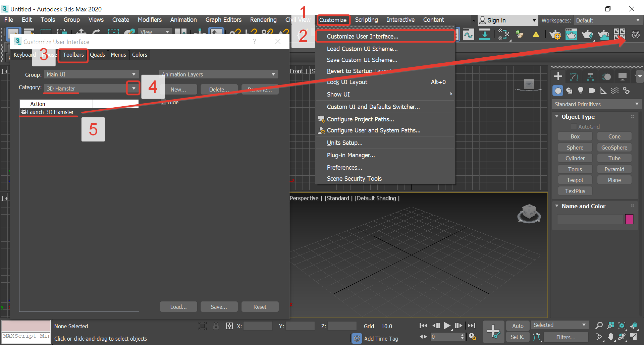
Task: Click Render in the Cloud teapot icon
Action: tap(603, 34)
